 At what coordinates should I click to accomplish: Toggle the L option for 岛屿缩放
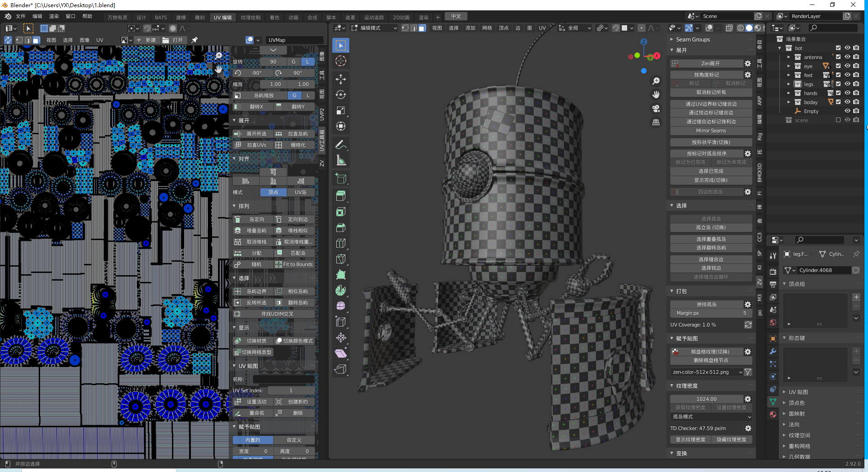click(x=308, y=95)
